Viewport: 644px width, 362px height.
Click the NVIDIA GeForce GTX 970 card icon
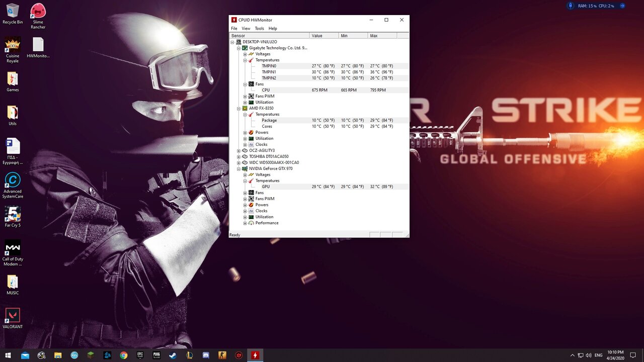point(245,168)
